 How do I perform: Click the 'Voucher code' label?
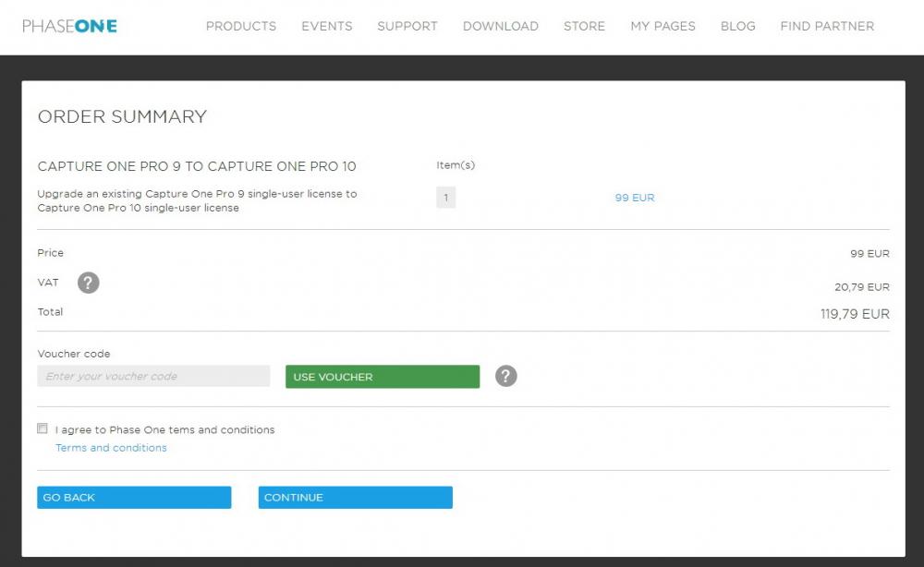click(x=74, y=354)
